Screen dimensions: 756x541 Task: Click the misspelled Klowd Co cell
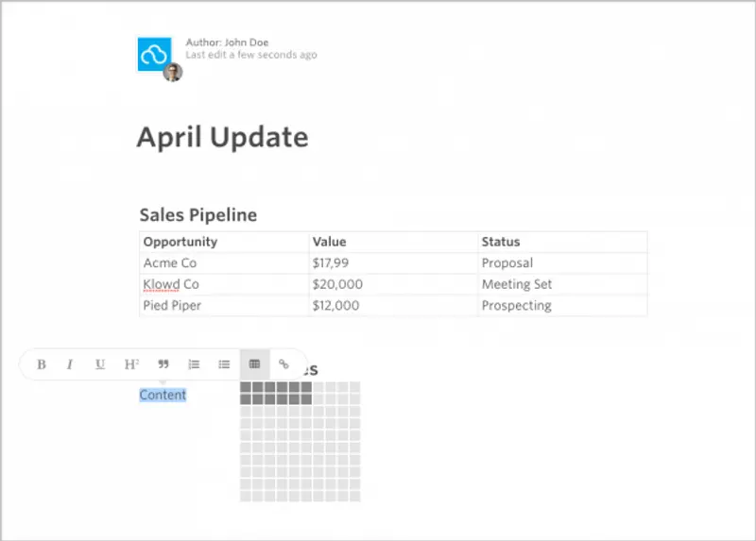[x=171, y=284]
